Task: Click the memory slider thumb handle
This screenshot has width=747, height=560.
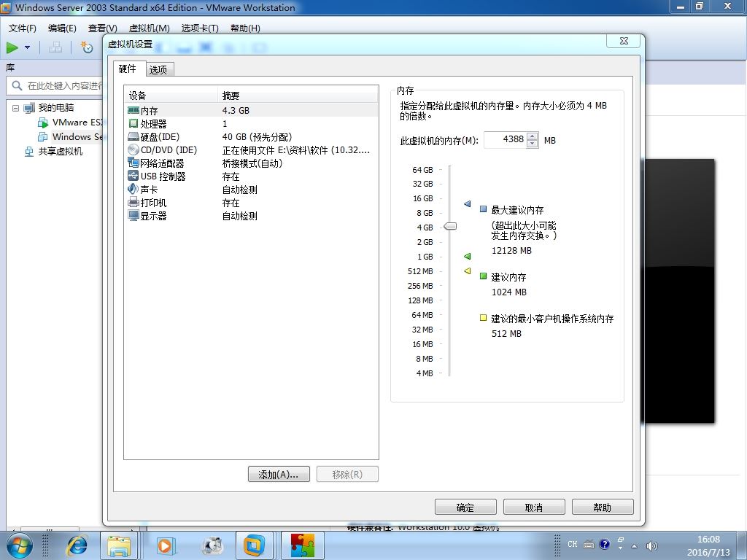Action: [x=450, y=226]
